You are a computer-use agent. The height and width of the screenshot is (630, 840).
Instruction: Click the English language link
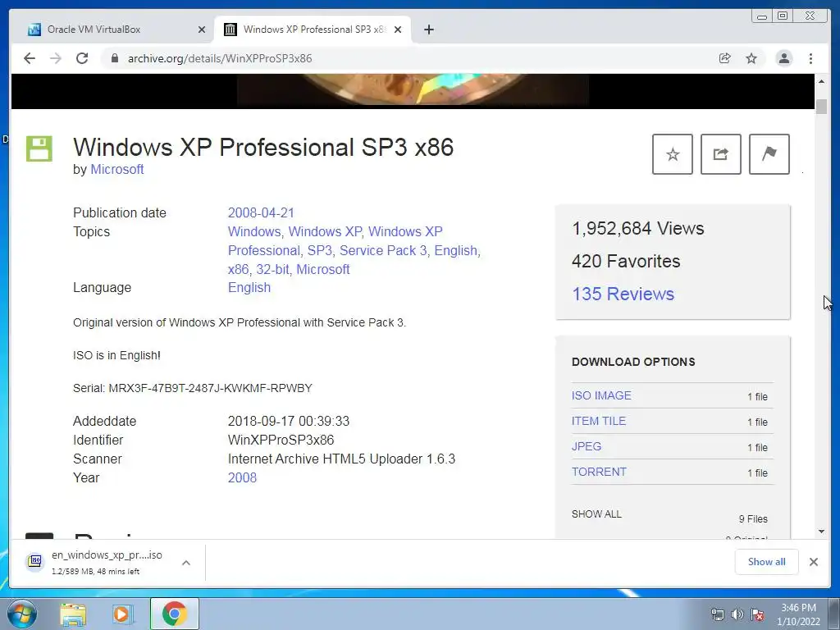pyautogui.click(x=249, y=287)
